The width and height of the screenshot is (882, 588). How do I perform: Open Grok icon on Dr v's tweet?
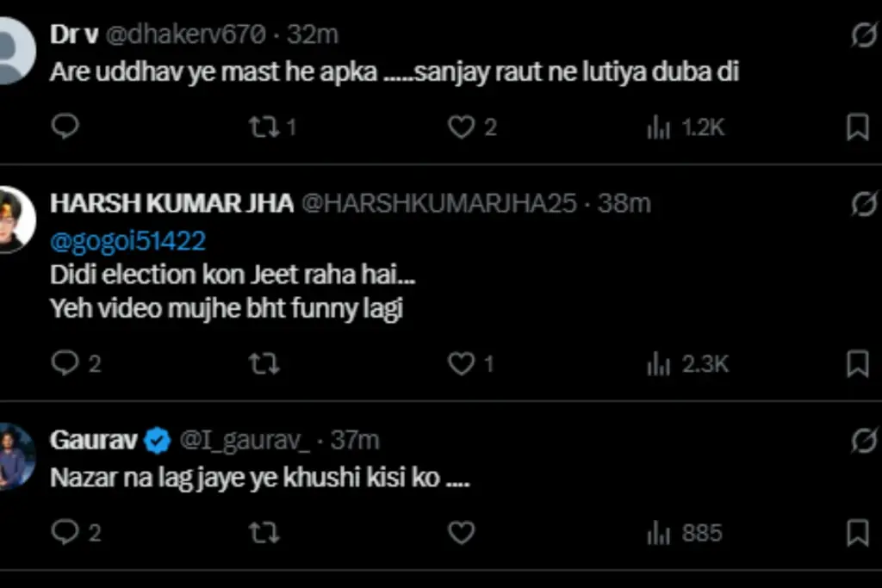[862, 34]
